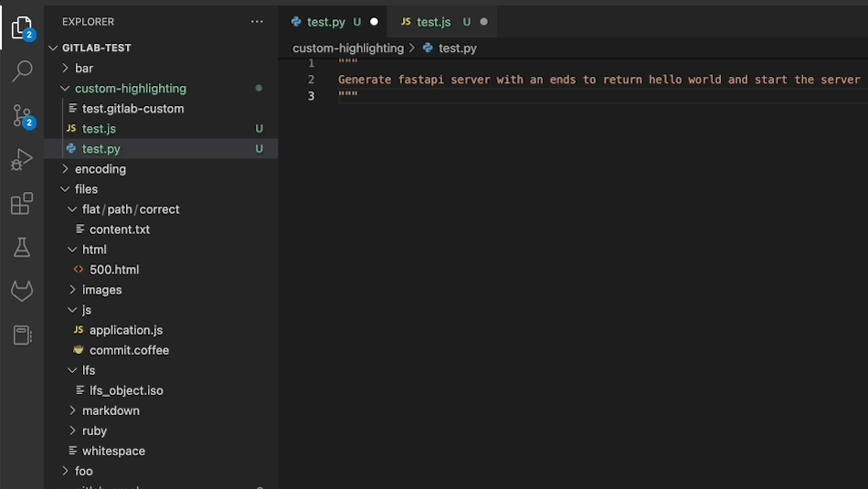Open the Testing flask icon view

(x=22, y=248)
